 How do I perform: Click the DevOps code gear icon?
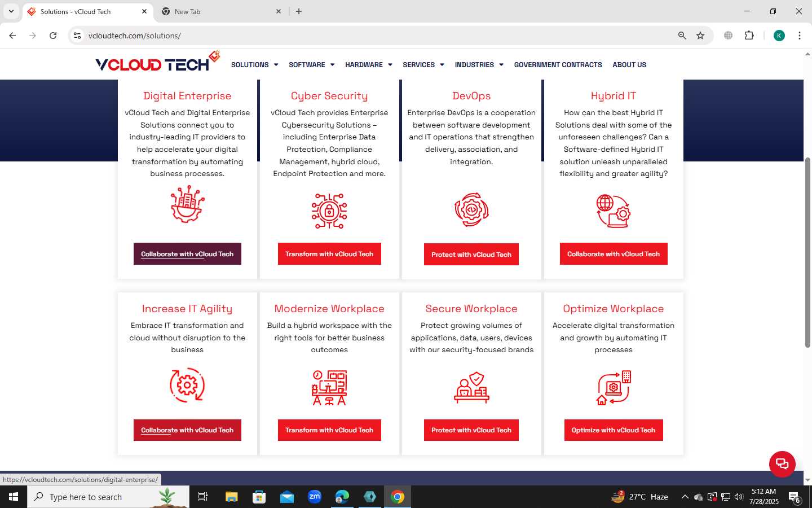click(471, 209)
